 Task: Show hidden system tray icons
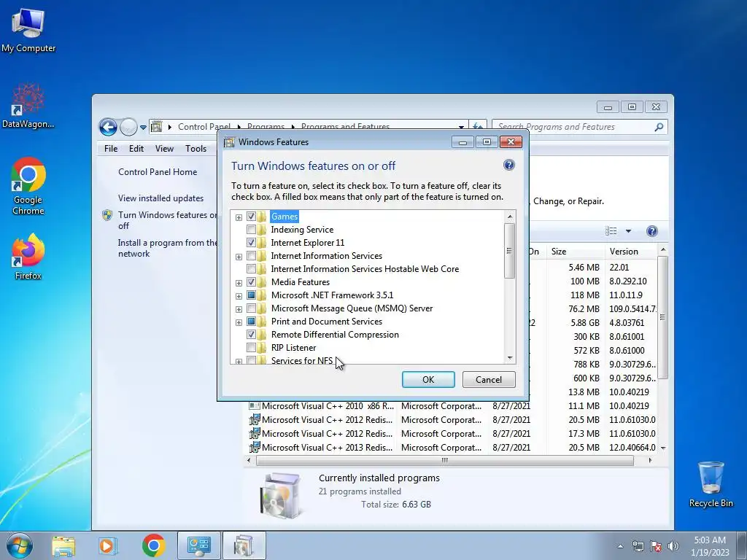coord(620,546)
